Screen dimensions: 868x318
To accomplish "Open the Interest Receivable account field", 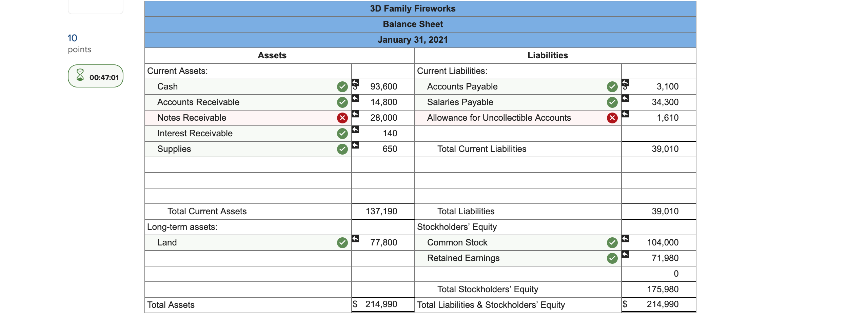I will point(248,134).
